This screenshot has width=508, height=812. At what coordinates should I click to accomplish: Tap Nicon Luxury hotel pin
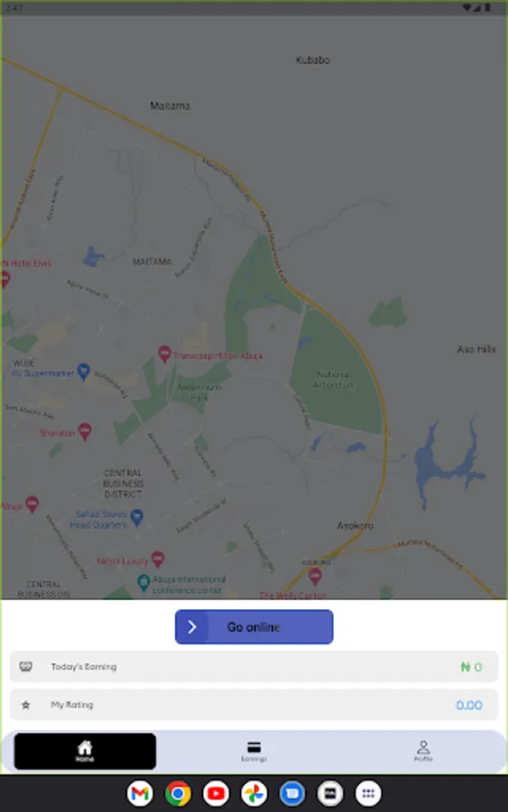tap(158, 558)
